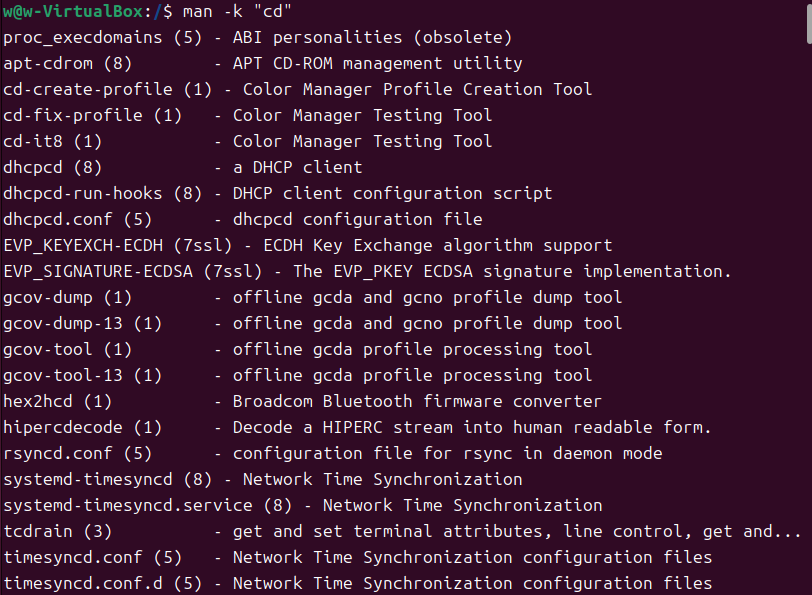Click the gcov-dump-13 (1) entry
Screen dimensions: 812x595
point(82,323)
